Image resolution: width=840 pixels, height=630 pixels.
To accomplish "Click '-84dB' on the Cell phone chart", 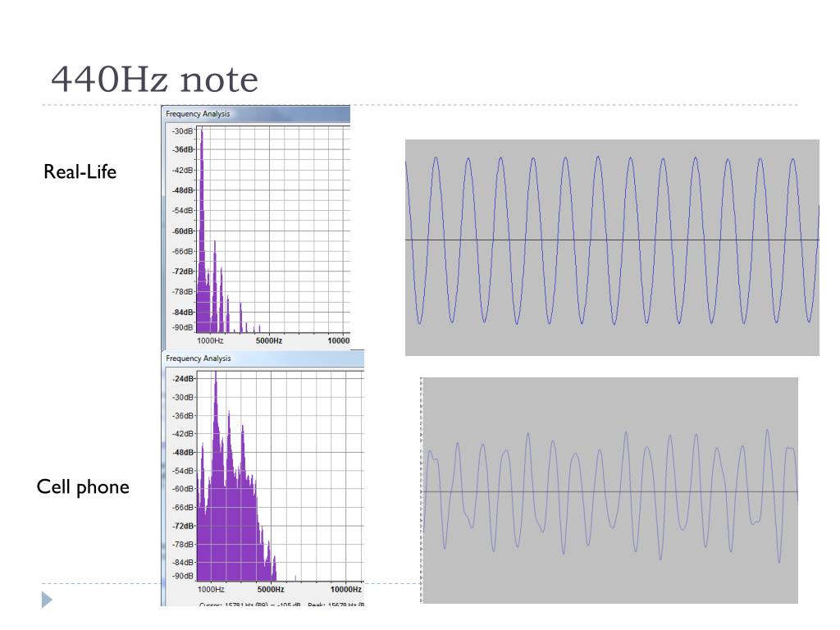I will (183, 563).
